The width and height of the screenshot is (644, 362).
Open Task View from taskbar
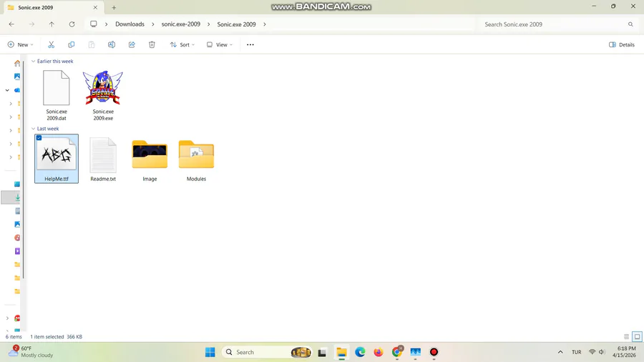coord(322,352)
